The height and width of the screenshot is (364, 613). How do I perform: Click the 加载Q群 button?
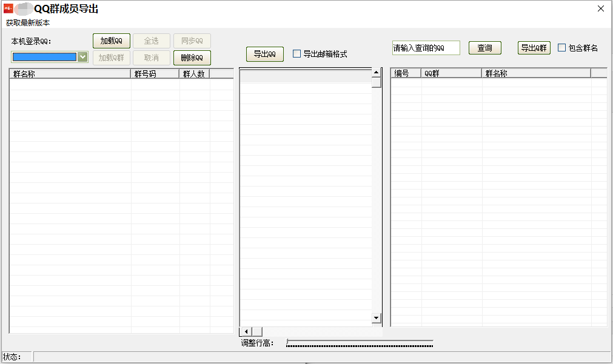pos(112,58)
